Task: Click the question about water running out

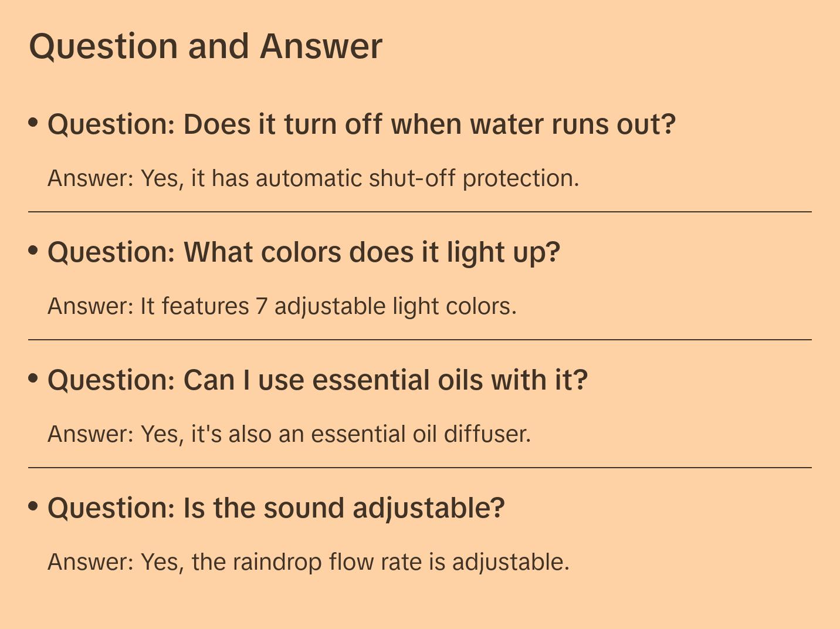Action: [361, 124]
